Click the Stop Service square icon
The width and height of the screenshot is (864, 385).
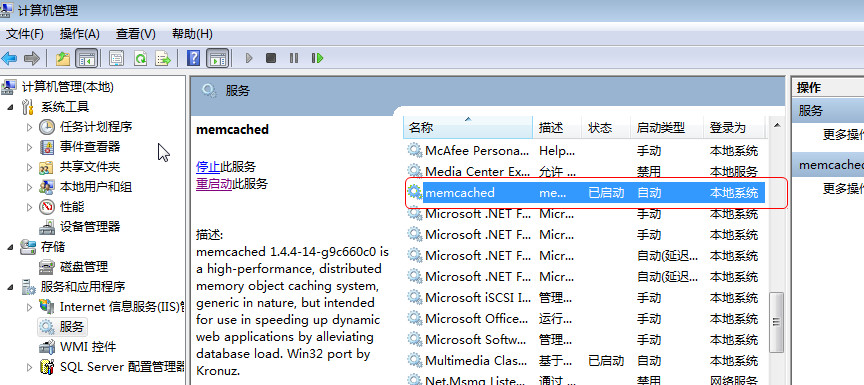pos(271,58)
